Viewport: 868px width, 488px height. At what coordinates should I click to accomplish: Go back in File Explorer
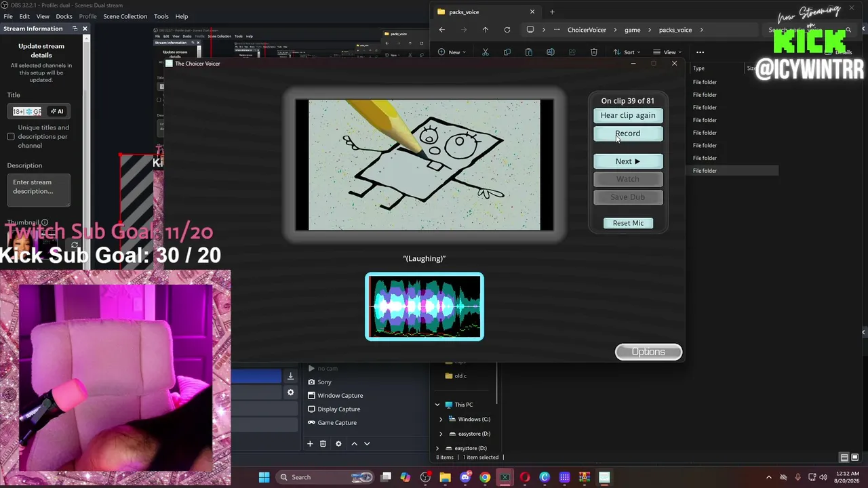click(x=441, y=30)
